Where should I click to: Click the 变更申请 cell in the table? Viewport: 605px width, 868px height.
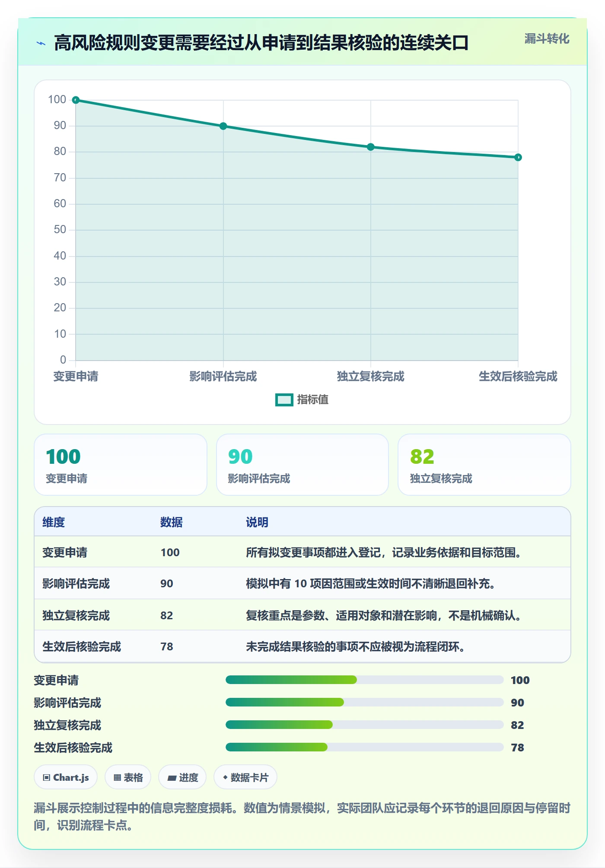[x=65, y=552]
